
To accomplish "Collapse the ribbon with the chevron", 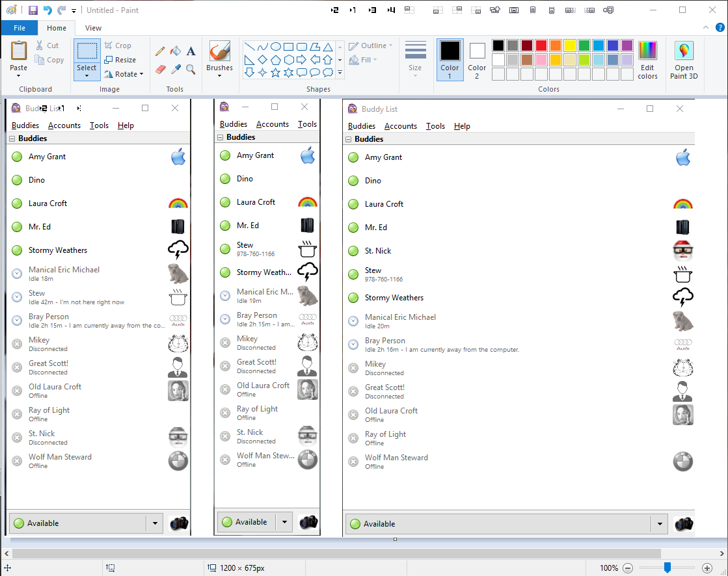I will [x=705, y=28].
